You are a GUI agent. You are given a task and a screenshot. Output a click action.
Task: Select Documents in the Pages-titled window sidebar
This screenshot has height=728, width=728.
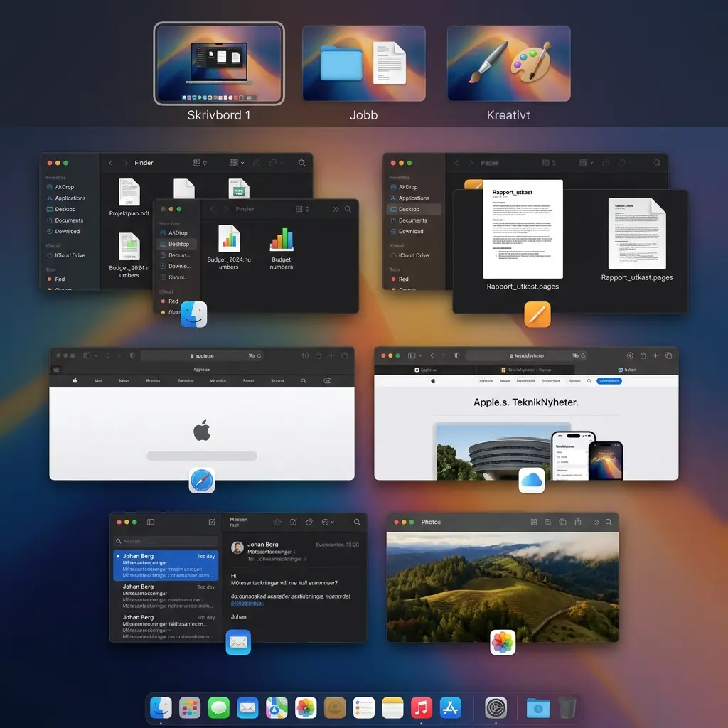(x=413, y=220)
